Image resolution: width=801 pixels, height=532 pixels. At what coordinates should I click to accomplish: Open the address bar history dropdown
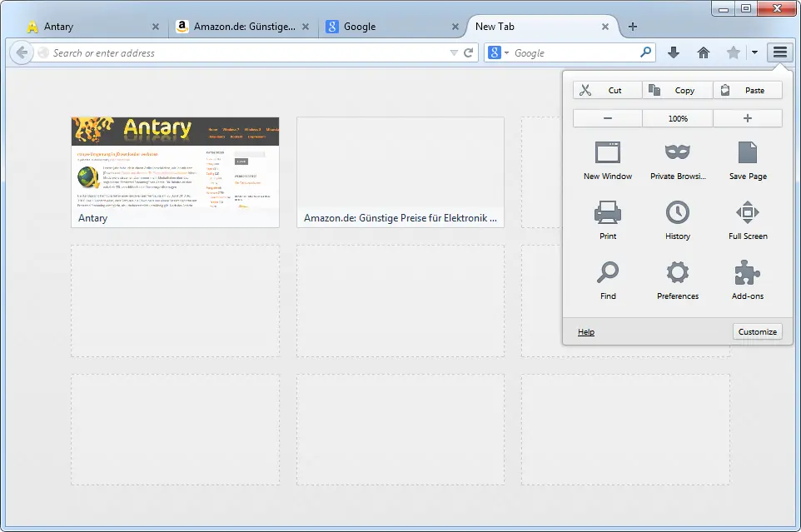click(x=454, y=52)
